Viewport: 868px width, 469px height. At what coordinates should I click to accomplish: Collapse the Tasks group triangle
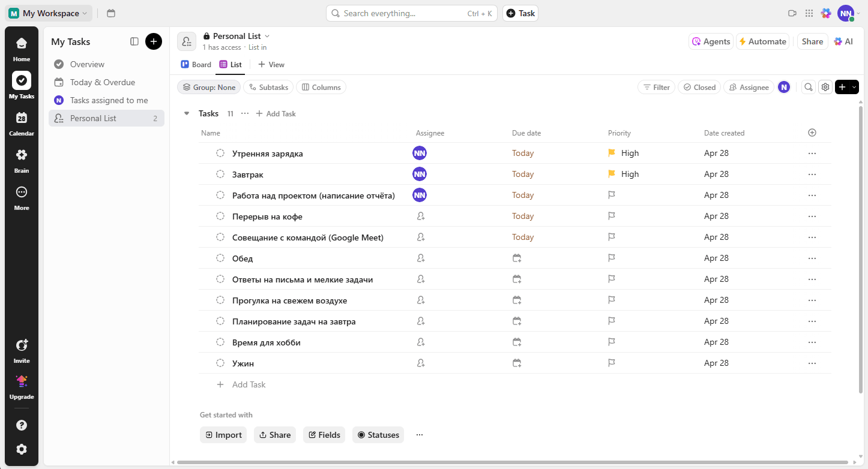click(x=186, y=113)
